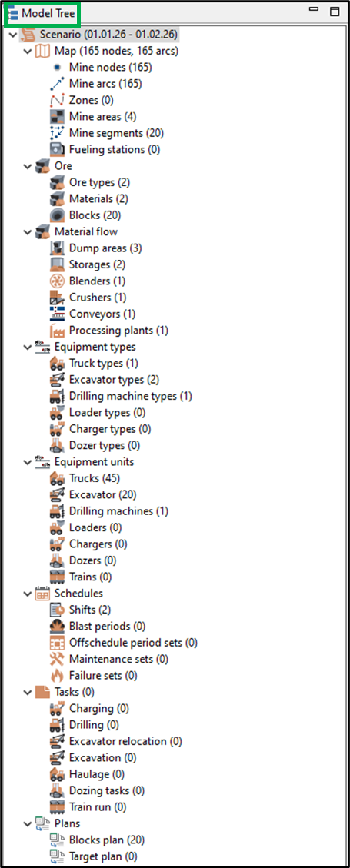
Task: Collapse the Ore branch chevron
Action: coord(28,166)
